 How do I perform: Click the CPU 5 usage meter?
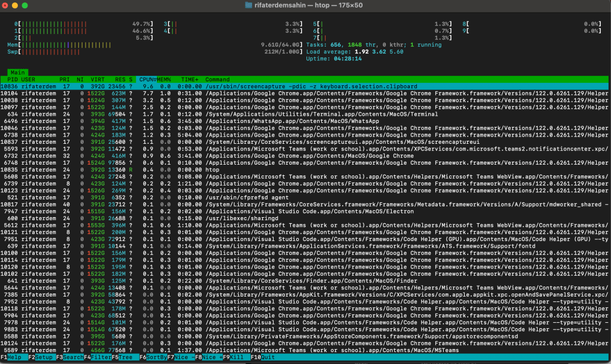pyautogui.click(x=383, y=24)
